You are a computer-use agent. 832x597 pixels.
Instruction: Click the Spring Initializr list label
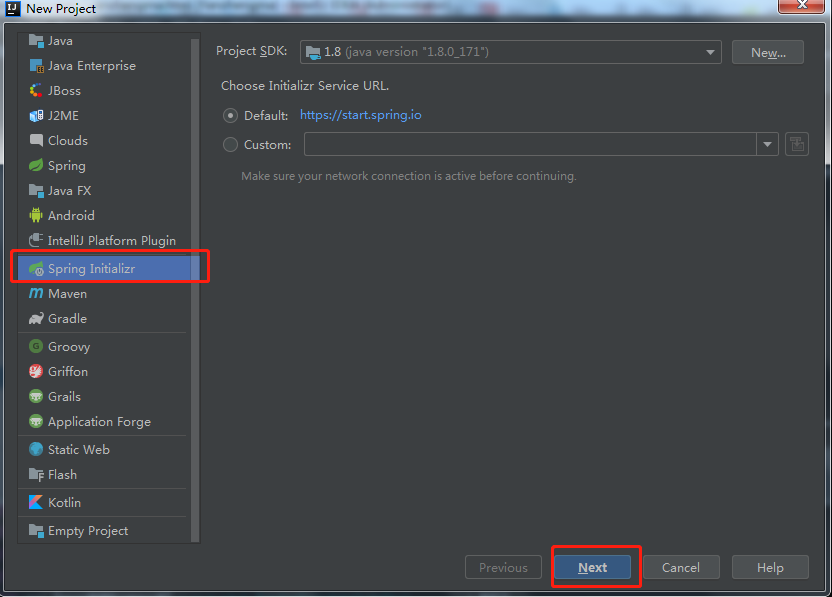pos(91,269)
